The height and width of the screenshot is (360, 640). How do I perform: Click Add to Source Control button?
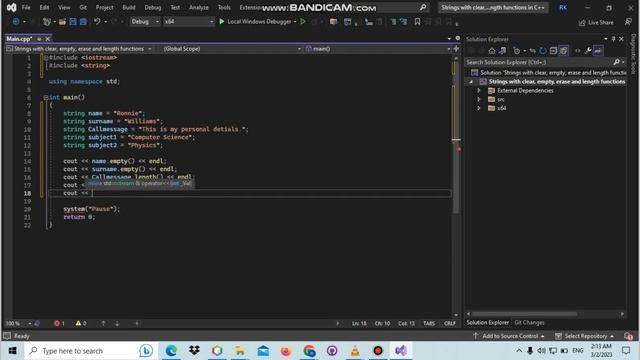pos(509,336)
